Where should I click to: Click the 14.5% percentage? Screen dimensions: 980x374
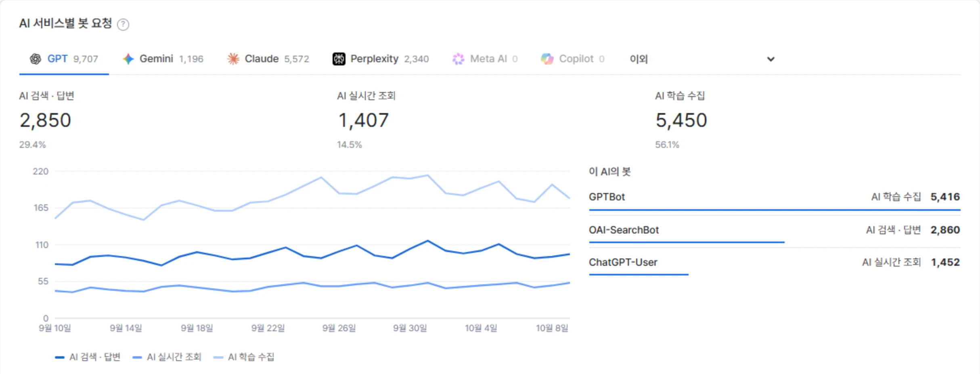pyautogui.click(x=350, y=145)
